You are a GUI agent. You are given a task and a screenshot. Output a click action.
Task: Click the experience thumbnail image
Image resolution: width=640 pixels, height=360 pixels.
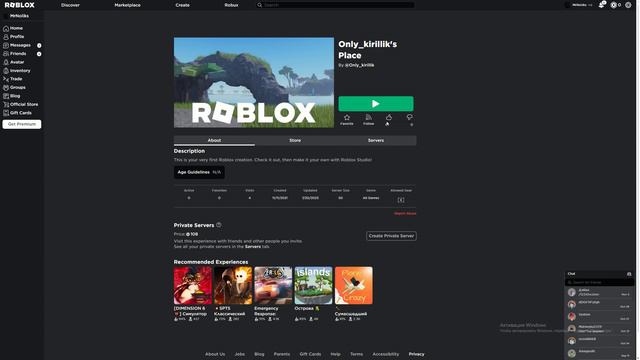pyautogui.click(x=254, y=82)
